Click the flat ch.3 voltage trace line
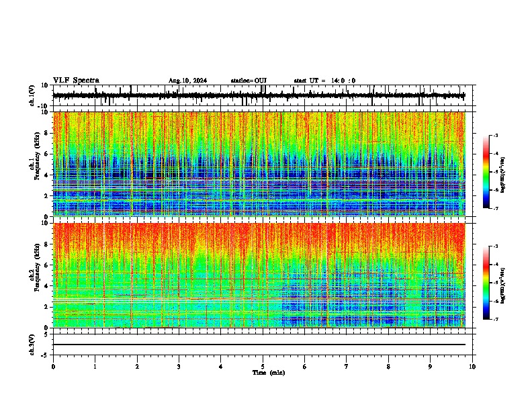Image resolution: width=532 pixels, height=411 pixels. [259, 345]
